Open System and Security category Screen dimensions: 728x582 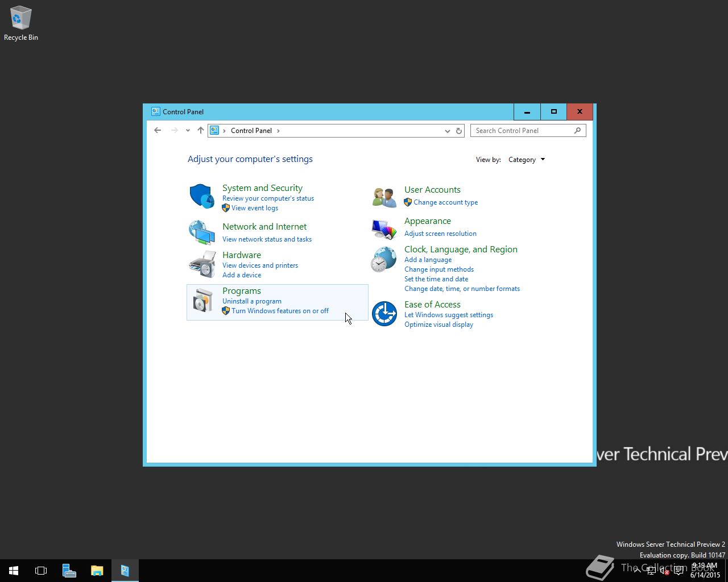coord(262,188)
